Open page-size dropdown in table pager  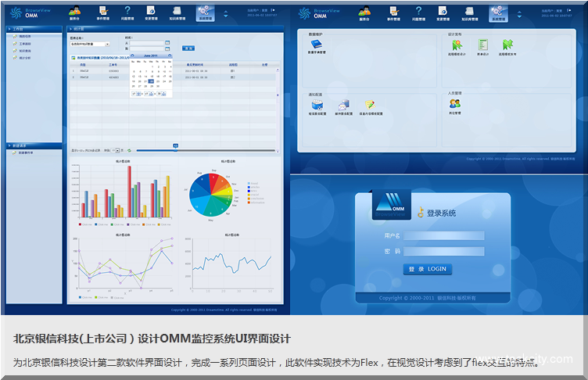click(117, 150)
